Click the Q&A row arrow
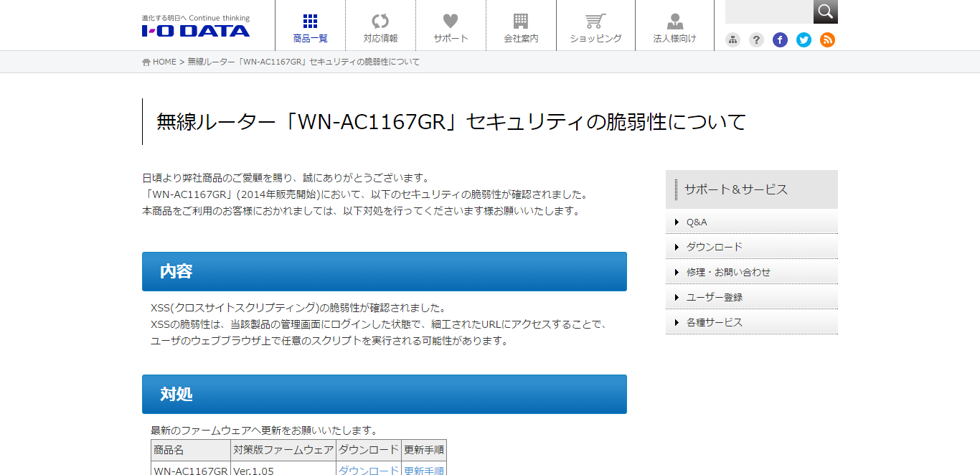Viewport: 980px width, 475px height. [x=677, y=222]
